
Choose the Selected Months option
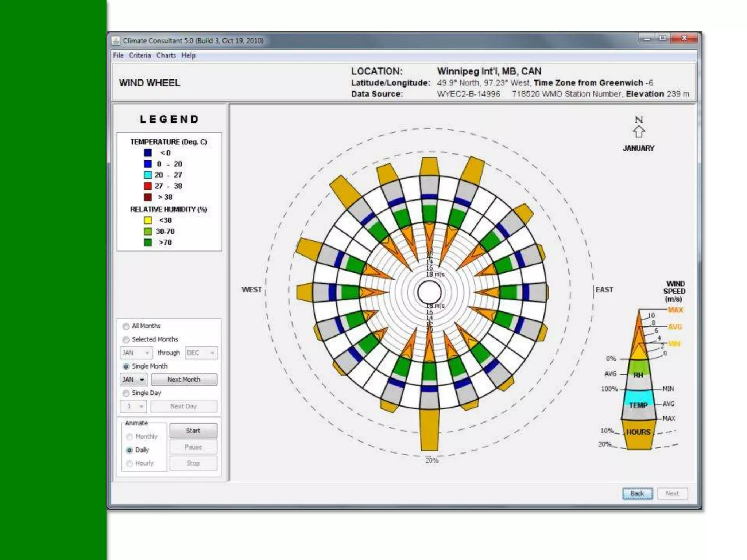tap(126, 339)
